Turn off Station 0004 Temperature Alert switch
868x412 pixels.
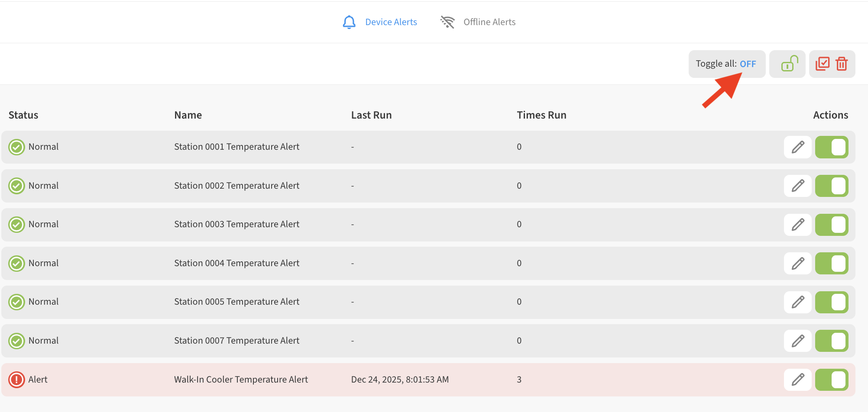[831, 264]
